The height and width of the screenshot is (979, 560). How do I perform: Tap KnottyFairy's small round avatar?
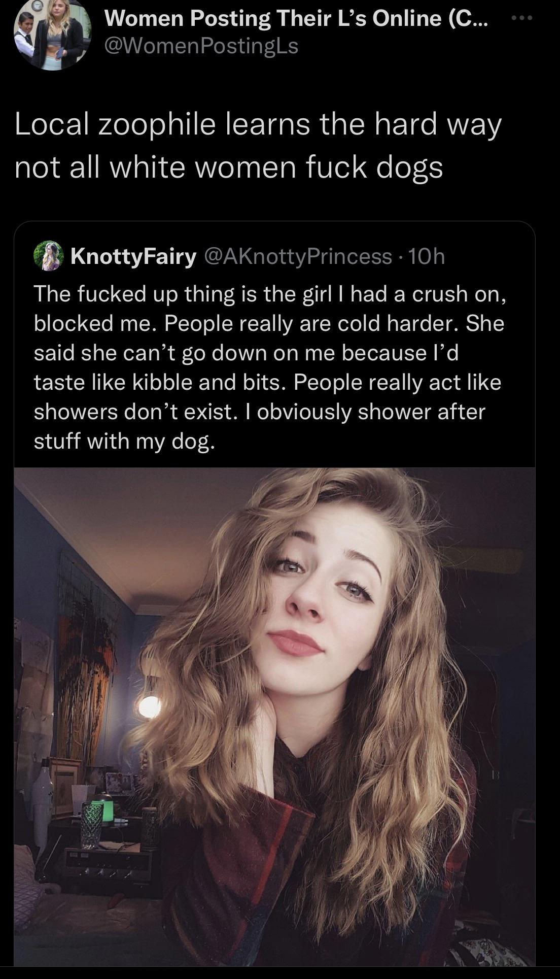click(48, 256)
